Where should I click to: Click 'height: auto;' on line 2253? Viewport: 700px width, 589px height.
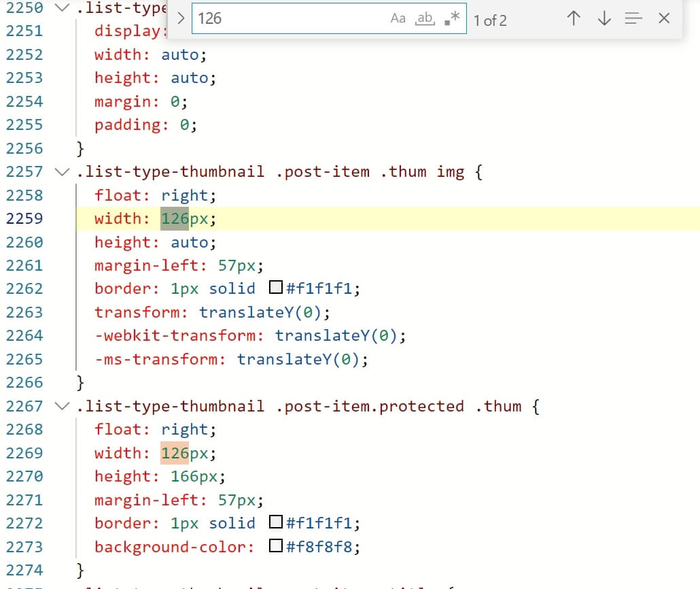pos(155,78)
